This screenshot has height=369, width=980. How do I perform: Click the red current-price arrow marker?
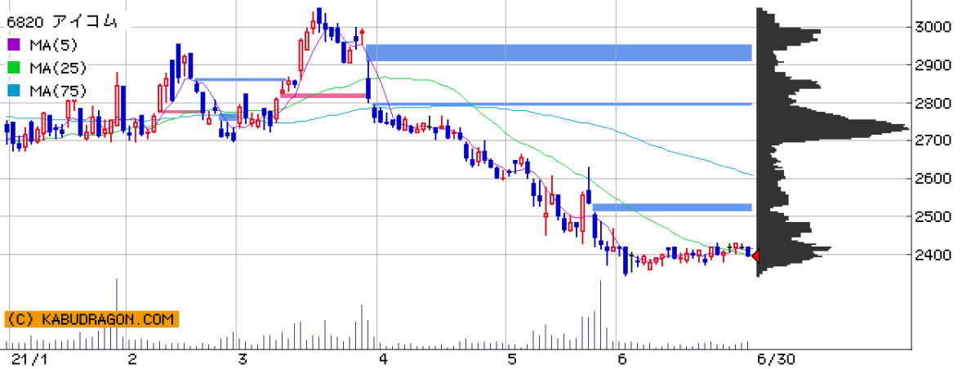(756, 256)
